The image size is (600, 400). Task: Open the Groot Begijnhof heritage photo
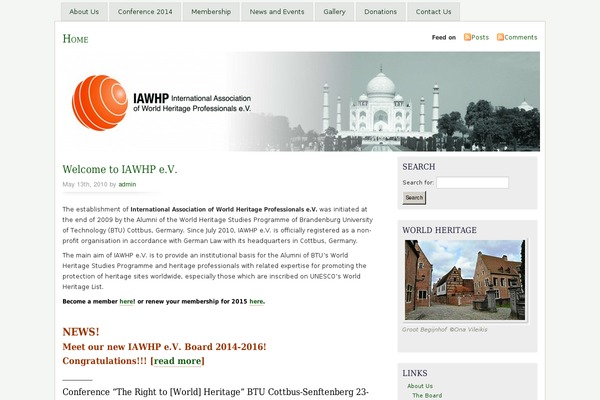(465, 280)
